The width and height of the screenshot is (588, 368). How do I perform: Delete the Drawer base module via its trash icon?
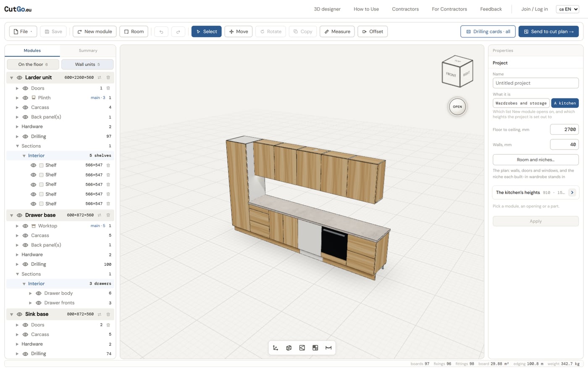tap(108, 215)
